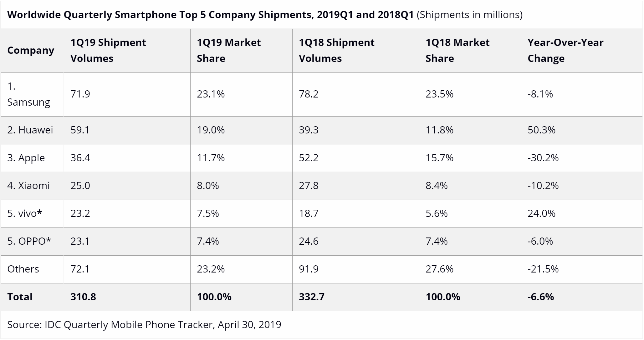644x340 pixels.
Task: Select the Total row label
Action: click(x=20, y=297)
